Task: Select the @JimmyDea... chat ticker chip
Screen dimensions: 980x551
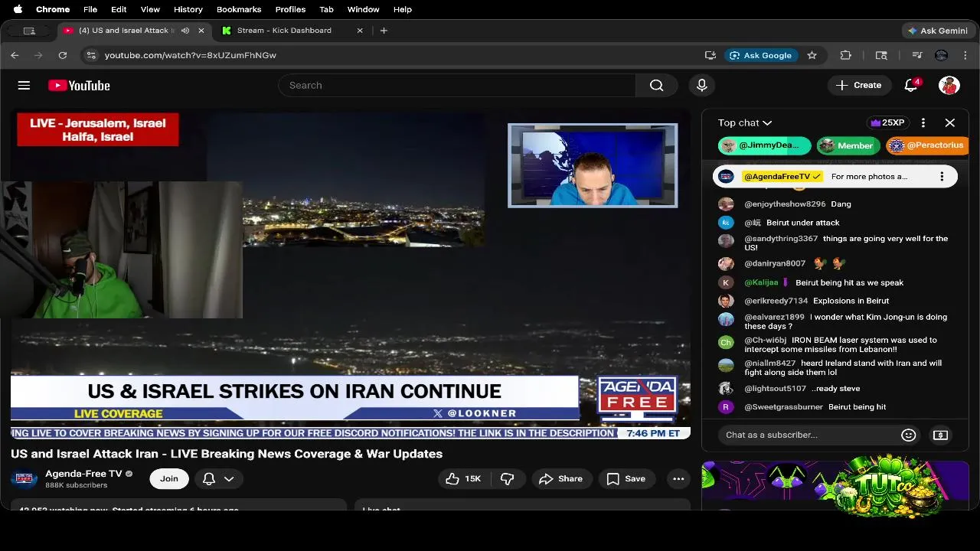Action: 764,145
